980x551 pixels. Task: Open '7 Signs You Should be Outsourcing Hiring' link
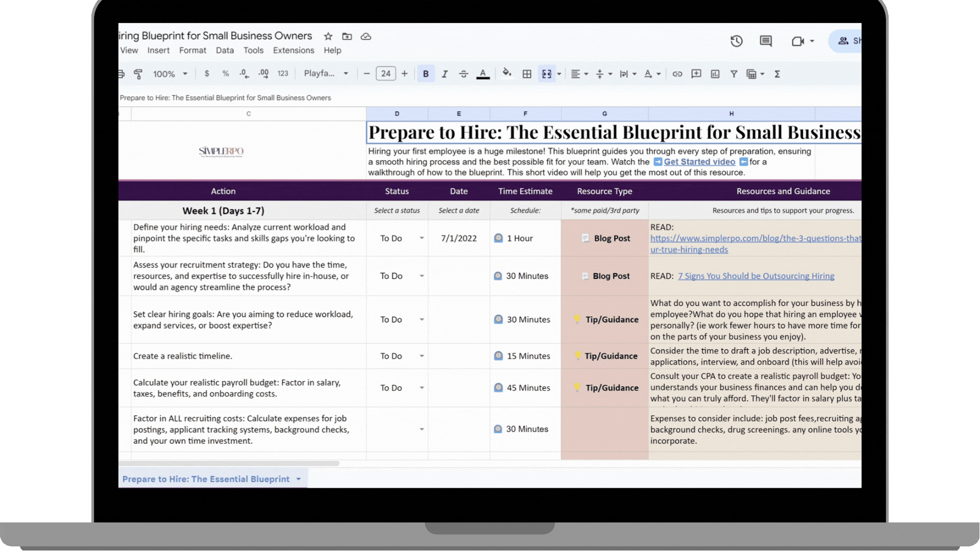point(756,276)
